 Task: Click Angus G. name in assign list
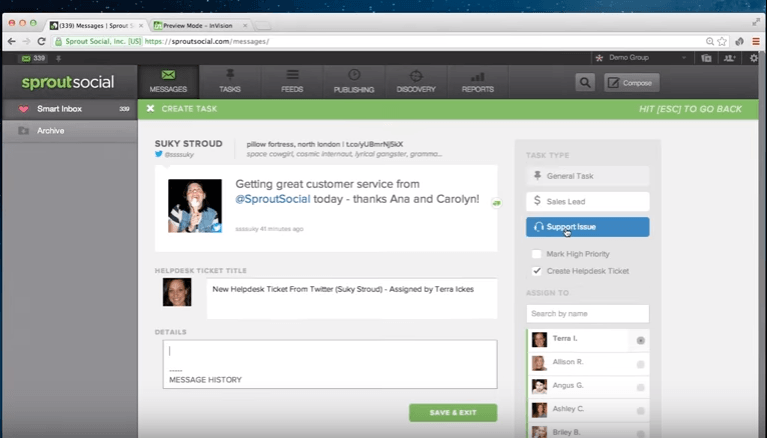(568, 386)
